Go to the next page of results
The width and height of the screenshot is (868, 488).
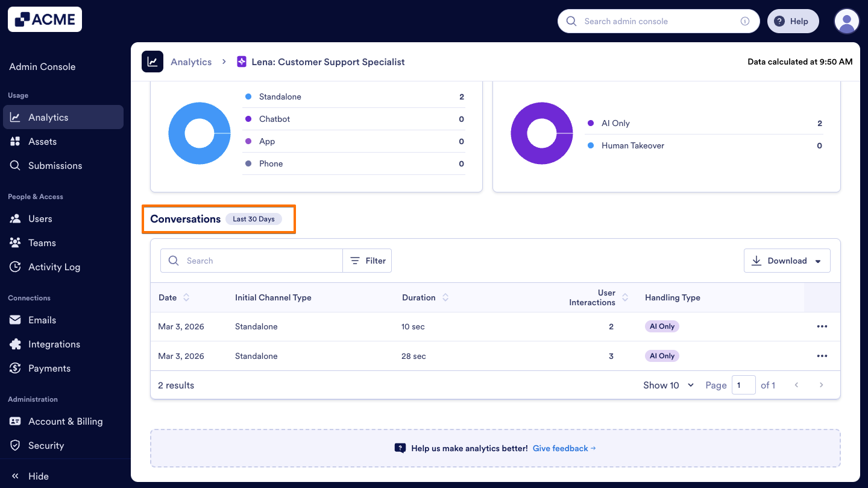point(821,385)
